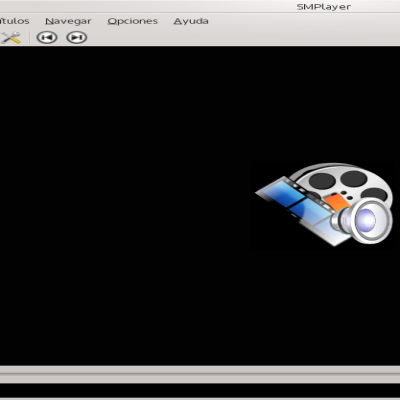Skip to the next item in playlist
The image size is (400, 400).
coord(77,38)
